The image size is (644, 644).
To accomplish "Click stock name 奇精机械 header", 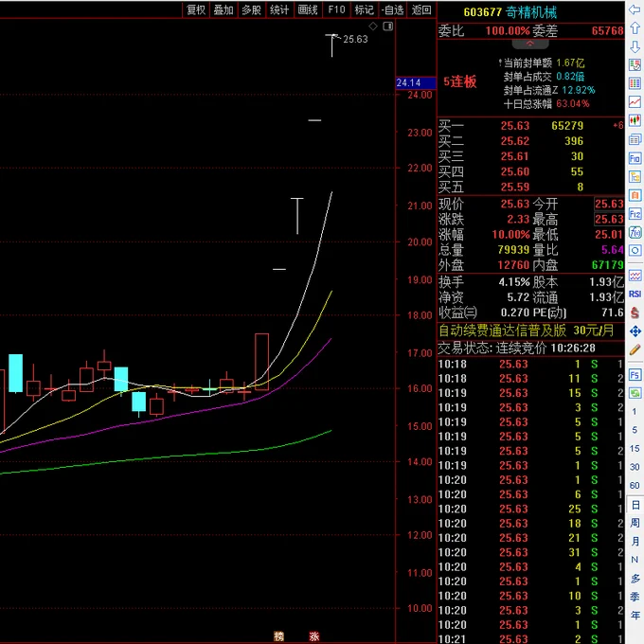I will click(531, 12).
